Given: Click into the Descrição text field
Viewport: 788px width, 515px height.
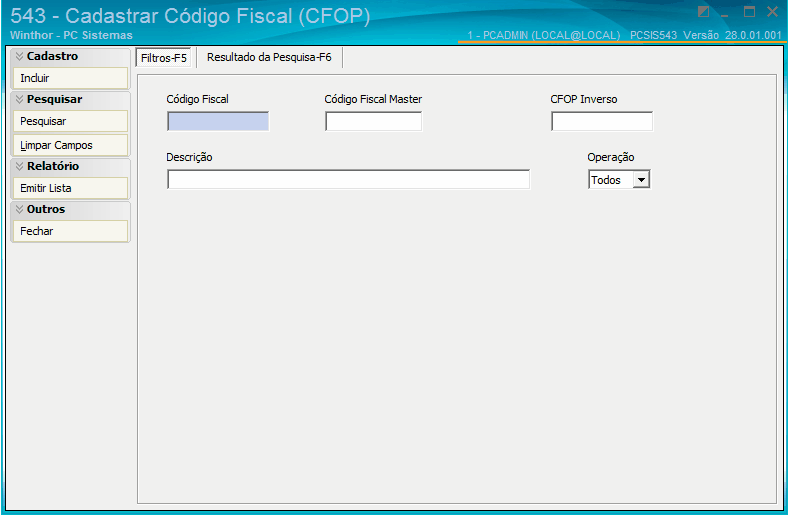Looking at the screenshot, I should pos(348,179).
